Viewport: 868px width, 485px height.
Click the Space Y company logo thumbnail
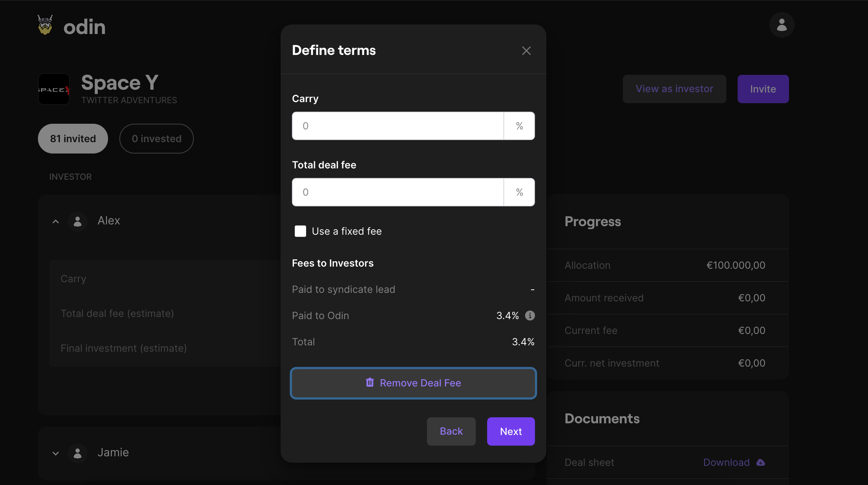[54, 89]
